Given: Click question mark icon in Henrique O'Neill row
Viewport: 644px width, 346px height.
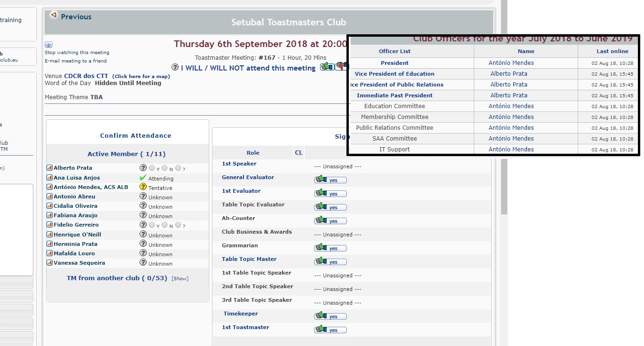Looking at the screenshot, I should pyautogui.click(x=143, y=235).
